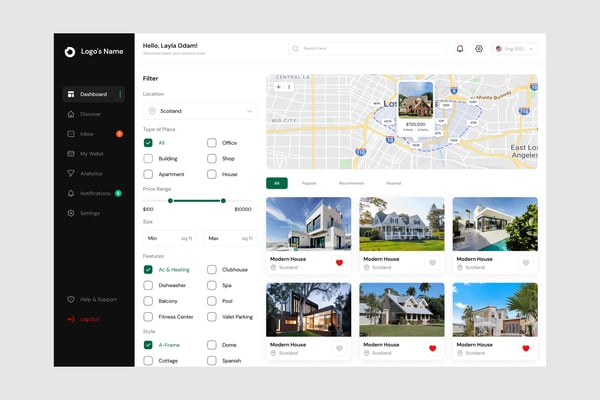Open Help & Support
This screenshot has height=400, width=600.
(x=92, y=299)
